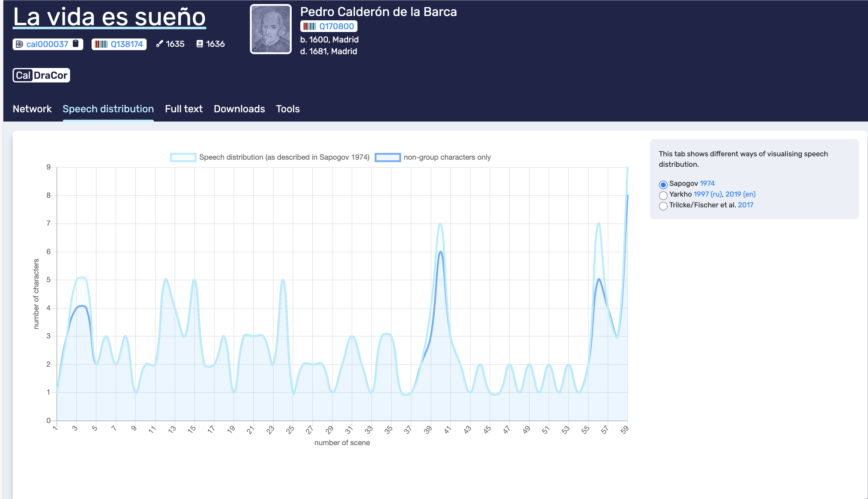Click Wikidata barcode icon next to Q138174
Viewport: 868px width, 499px height.
tap(101, 44)
